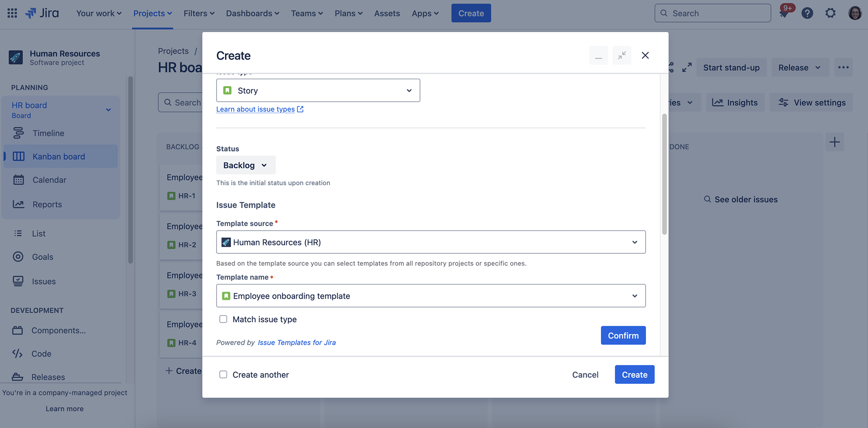Click the Create button in the dialog footer
868x428 pixels.
pos(634,374)
